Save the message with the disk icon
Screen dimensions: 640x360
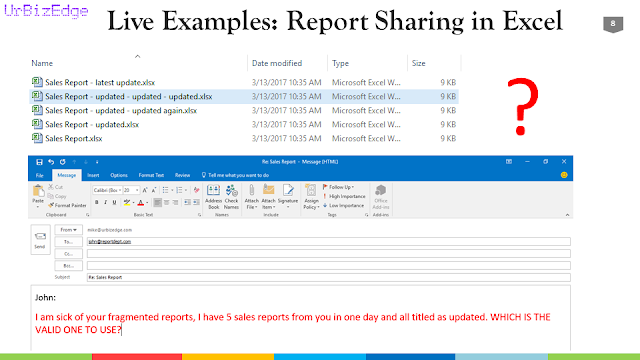pos(39,162)
